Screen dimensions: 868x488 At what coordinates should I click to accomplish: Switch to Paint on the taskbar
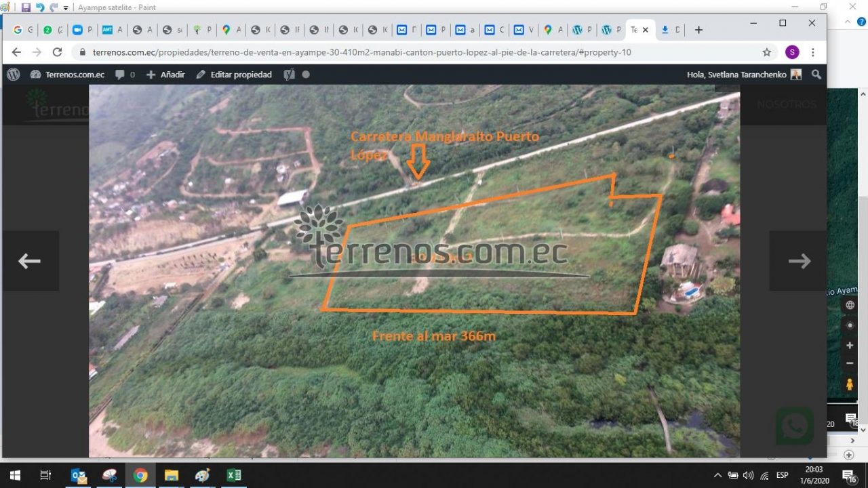tap(202, 475)
